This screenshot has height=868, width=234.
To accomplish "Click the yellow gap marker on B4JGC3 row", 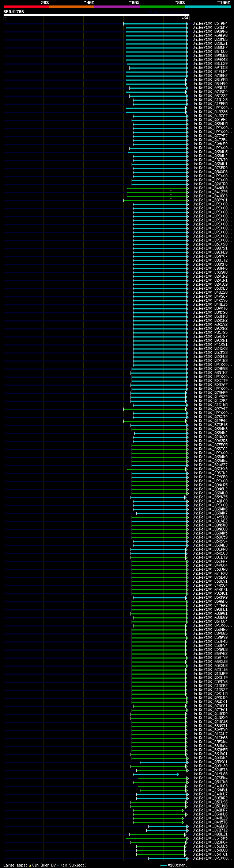I will 171,197.
